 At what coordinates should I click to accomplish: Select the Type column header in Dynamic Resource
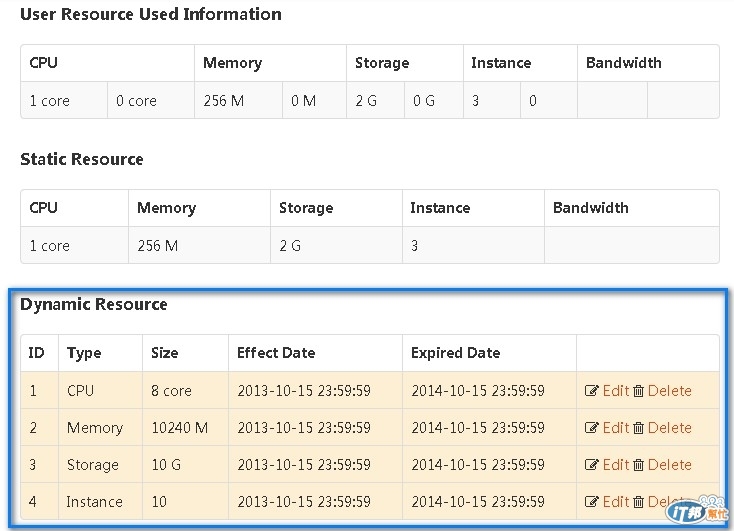click(x=84, y=353)
